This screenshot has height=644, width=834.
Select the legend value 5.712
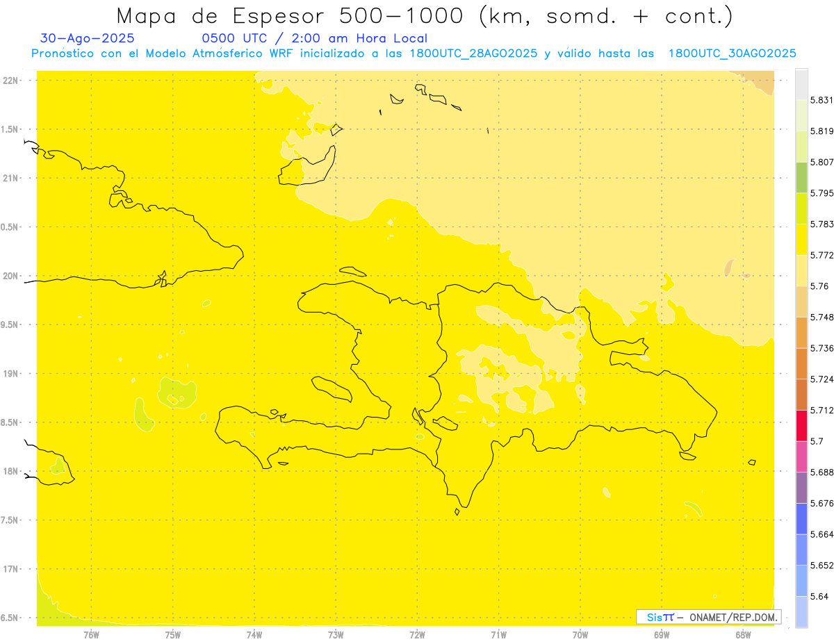point(821,410)
